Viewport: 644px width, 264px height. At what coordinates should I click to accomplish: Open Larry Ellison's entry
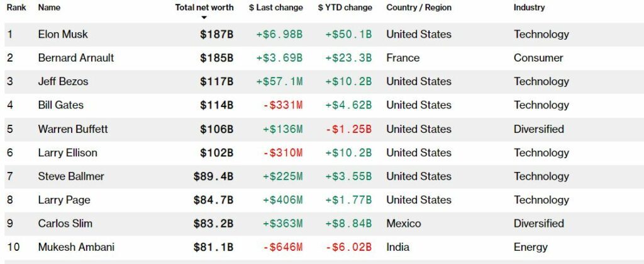point(67,152)
